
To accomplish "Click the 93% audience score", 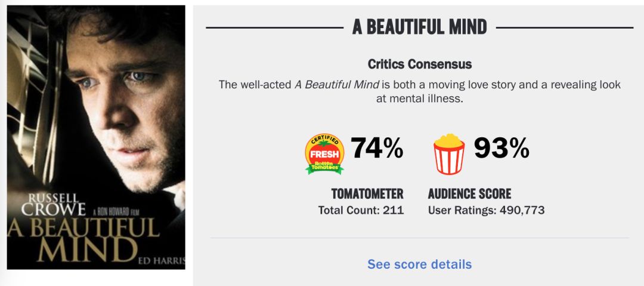I will (501, 149).
